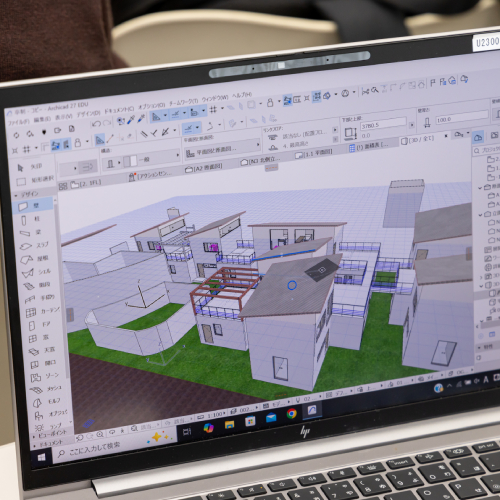This screenshot has height=500, width=500.
Task: Switch to the [2. 1FL] tab
Action: pyautogui.click(x=85, y=183)
